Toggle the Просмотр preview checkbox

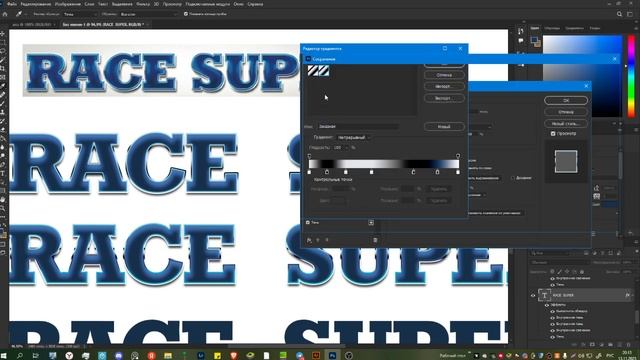(x=553, y=133)
